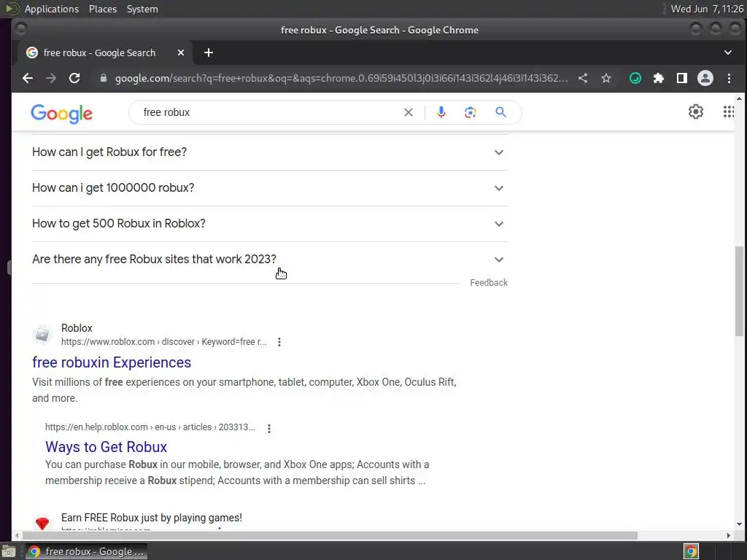Click the vertical page scrollbar thumb
Viewport: 747px width, 560px height.
[739, 291]
